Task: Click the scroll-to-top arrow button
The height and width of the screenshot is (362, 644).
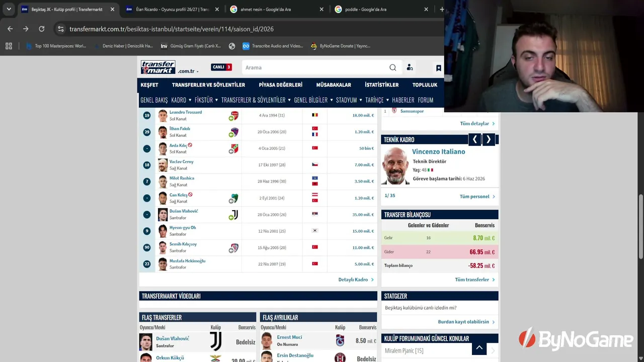Action: click(479, 347)
